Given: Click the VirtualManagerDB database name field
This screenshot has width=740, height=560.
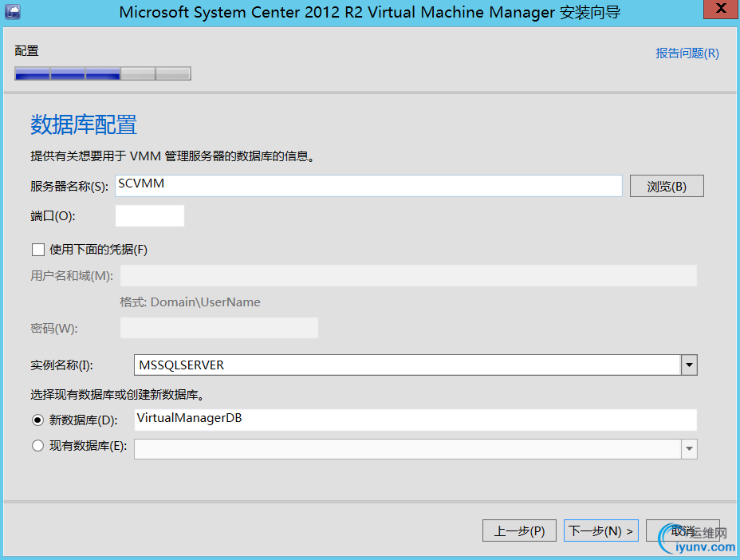Looking at the screenshot, I should click(x=416, y=420).
